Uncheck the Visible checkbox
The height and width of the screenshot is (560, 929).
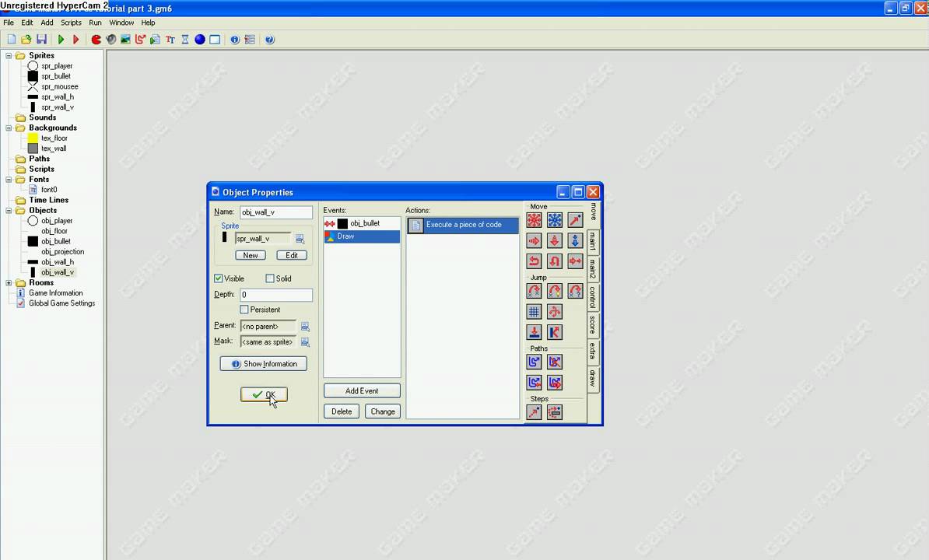point(218,278)
